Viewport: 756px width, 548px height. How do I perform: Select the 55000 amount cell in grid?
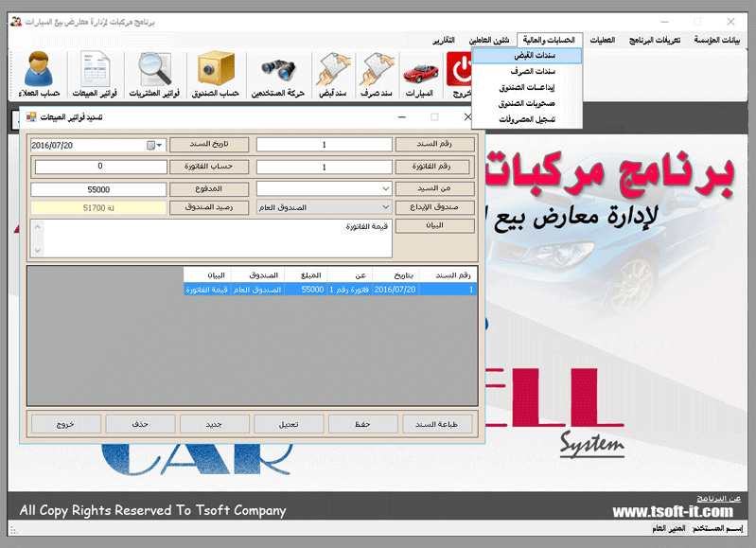306,290
